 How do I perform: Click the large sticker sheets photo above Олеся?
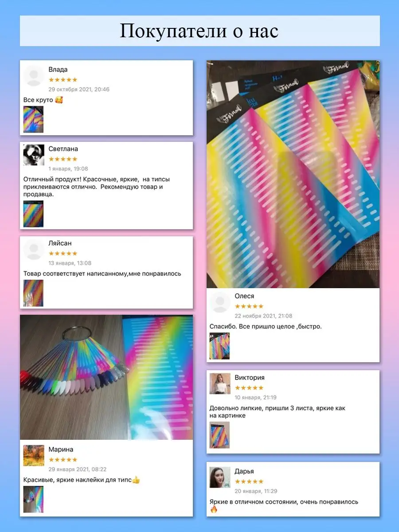click(x=293, y=174)
